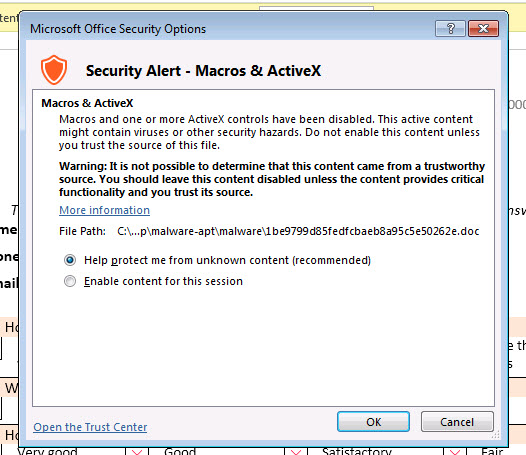Click the Macros have been disabled description text
The width and height of the screenshot is (526, 455).
[x=269, y=132]
